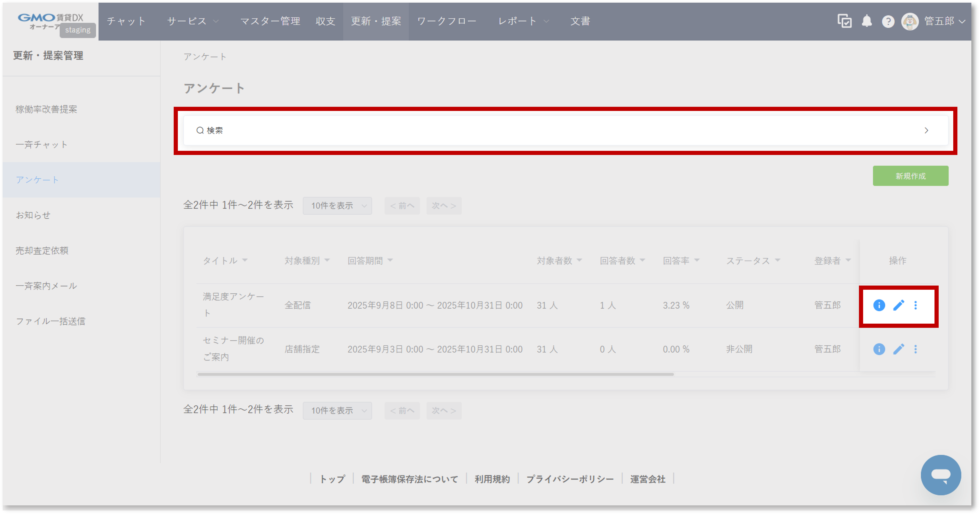Edit セミナー開催のご案内 with its pencil icon

899,349
